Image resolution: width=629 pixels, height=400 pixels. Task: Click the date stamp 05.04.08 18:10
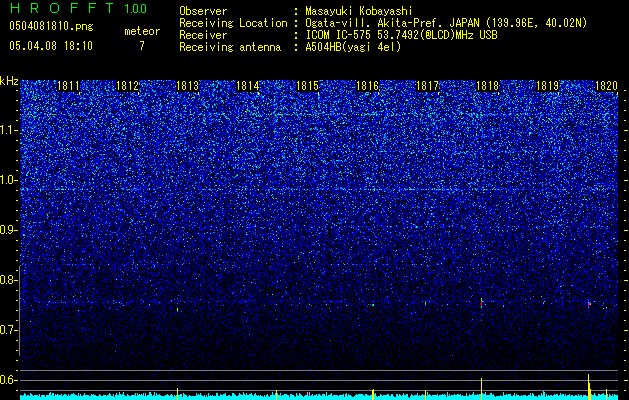pyautogui.click(x=51, y=46)
